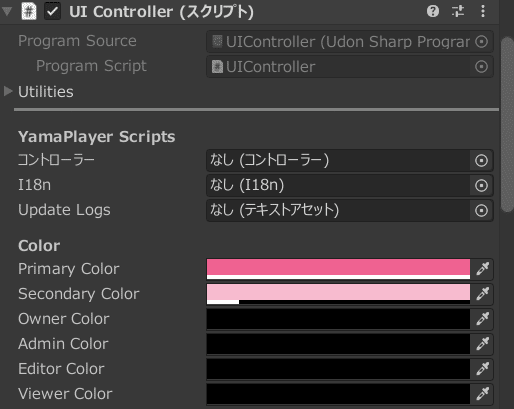This screenshot has width=514, height=409.
Task: Use the eyedropper for Secondary Color
Action: click(482, 294)
